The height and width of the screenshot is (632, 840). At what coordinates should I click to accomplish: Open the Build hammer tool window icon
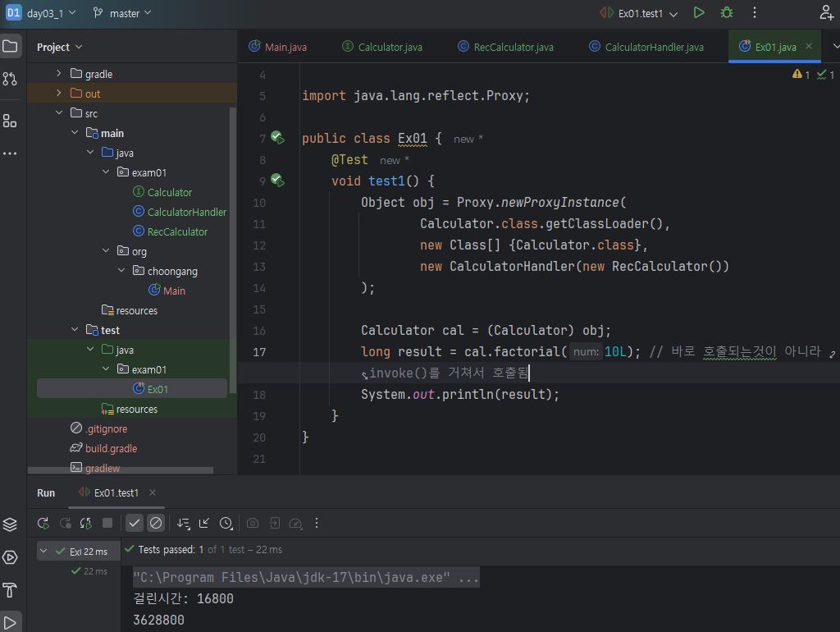click(x=10, y=590)
